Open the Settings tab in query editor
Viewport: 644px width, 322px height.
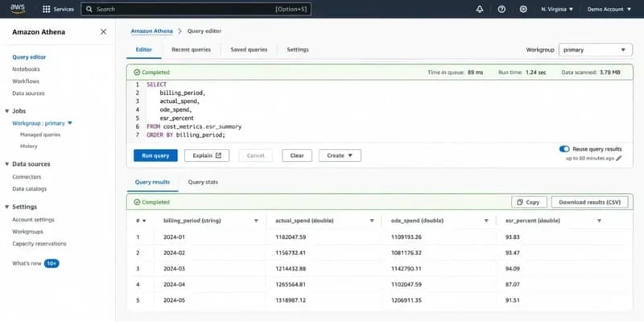298,50
